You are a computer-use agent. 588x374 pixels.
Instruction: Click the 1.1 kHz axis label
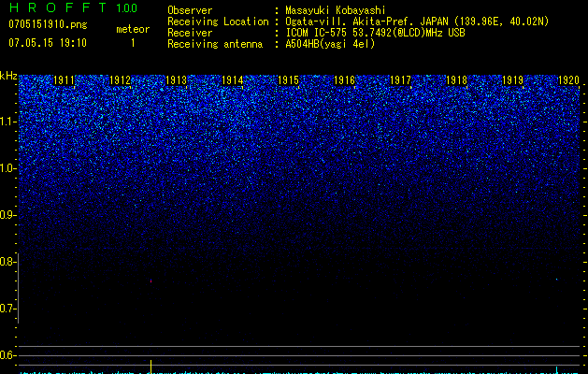(x=7, y=122)
